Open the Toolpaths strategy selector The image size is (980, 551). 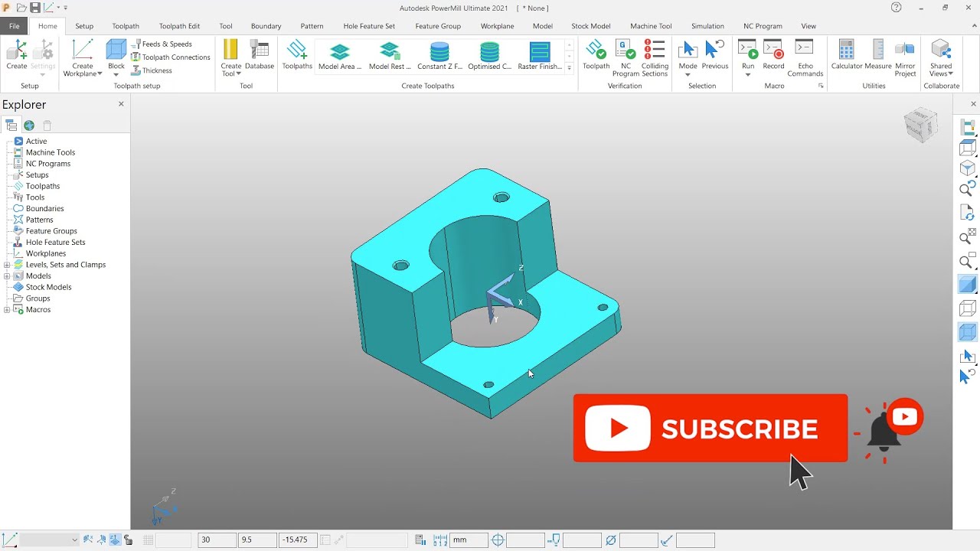[297, 55]
